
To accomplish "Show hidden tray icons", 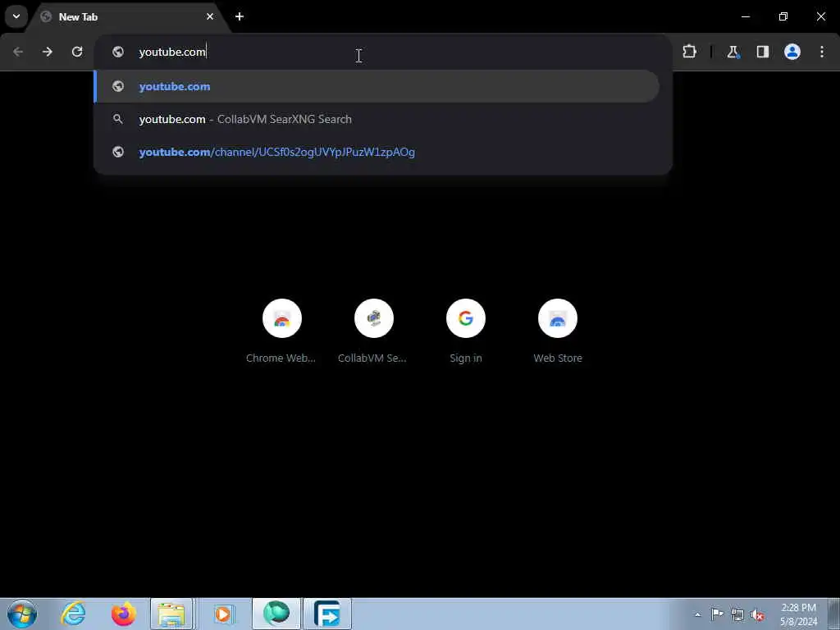I will (697, 614).
